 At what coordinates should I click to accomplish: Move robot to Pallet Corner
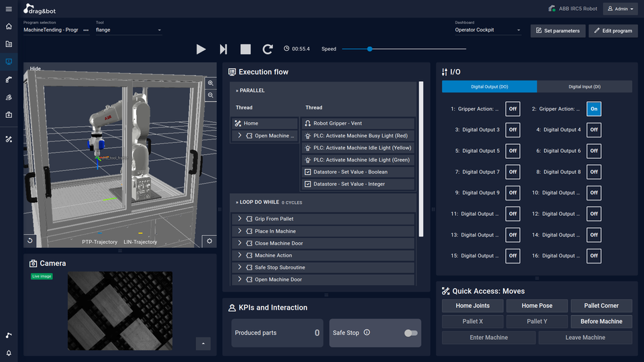tap(601, 306)
